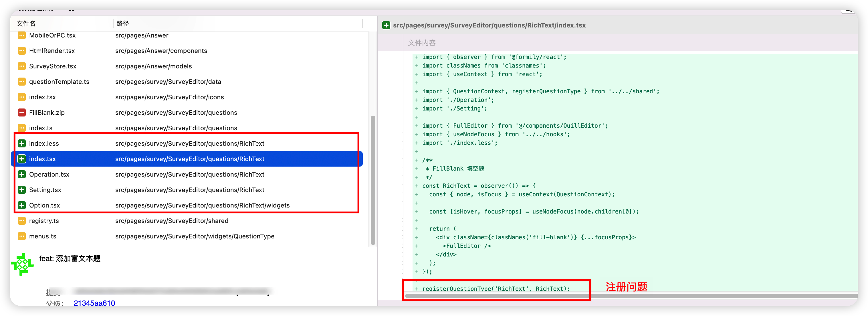Click the green added icon beside Option.tsx

21,206
